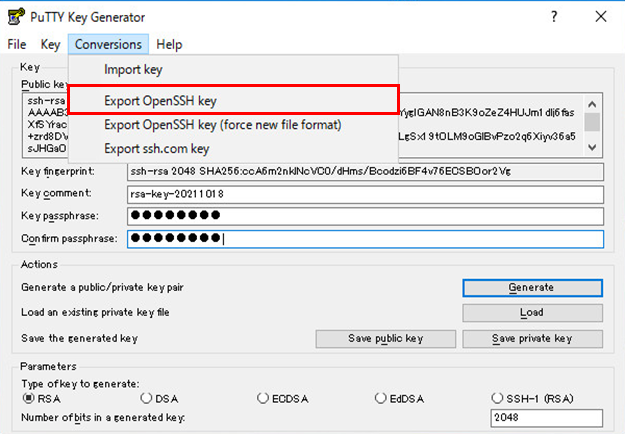Click the 'Generate a public/private key pair' label
Viewport: 625px width, 434px height.
[102, 287]
